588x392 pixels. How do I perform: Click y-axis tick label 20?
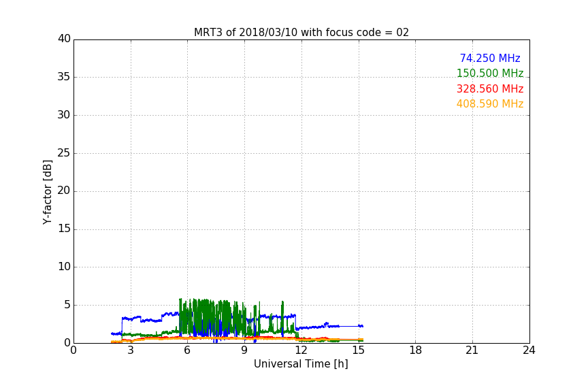64,191
